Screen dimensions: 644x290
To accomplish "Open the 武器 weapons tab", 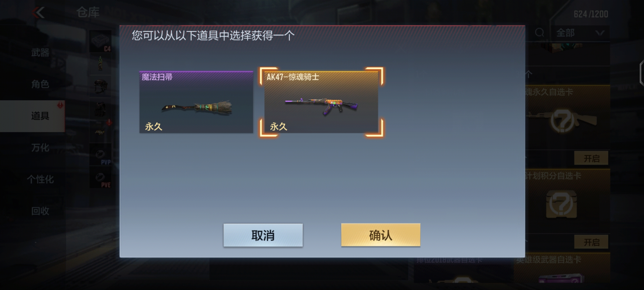I will 40,53.
